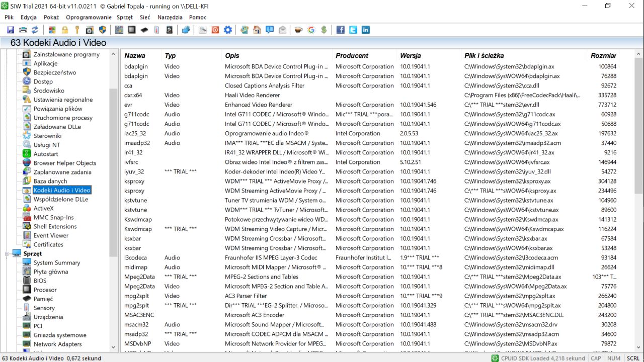Image resolution: width=644 pixels, height=362 pixels.
Task: Open Certificates in the tree
Action: tap(48, 244)
